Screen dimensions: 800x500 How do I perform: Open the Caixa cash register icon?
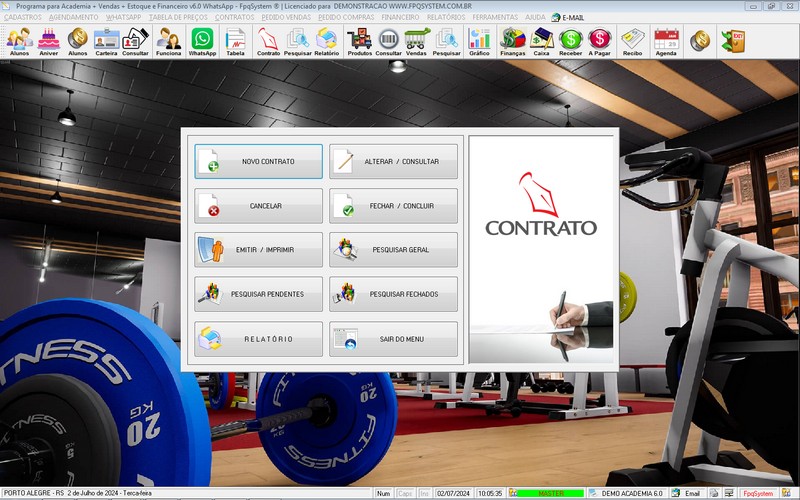click(541, 41)
